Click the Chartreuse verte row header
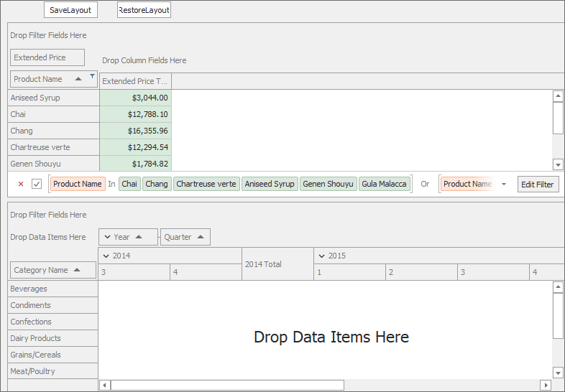The height and width of the screenshot is (392, 565). point(53,148)
